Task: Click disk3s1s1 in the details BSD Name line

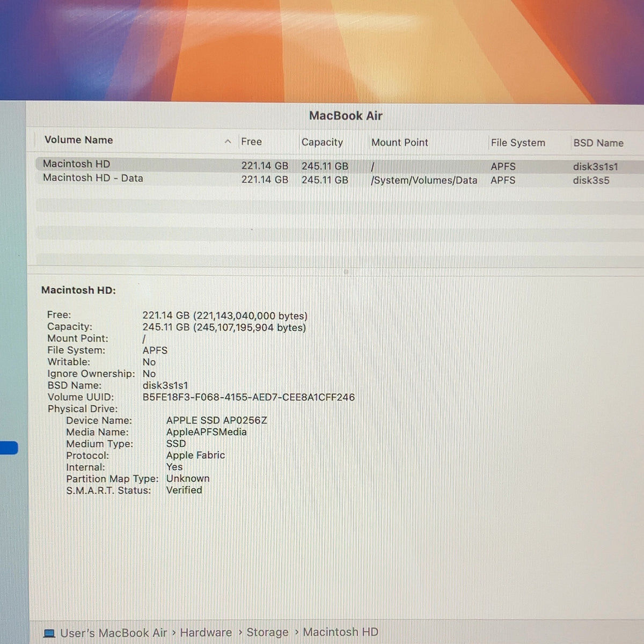Action: pyautogui.click(x=165, y=385)
